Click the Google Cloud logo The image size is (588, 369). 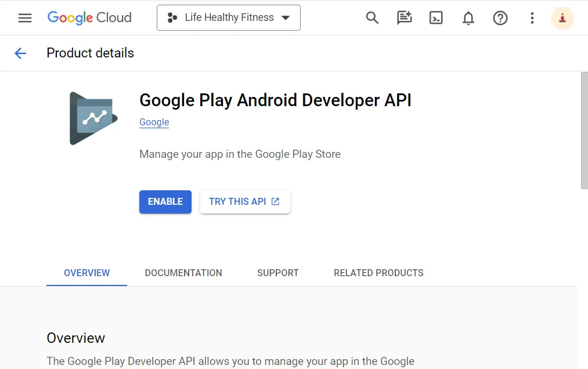(89, 17)
